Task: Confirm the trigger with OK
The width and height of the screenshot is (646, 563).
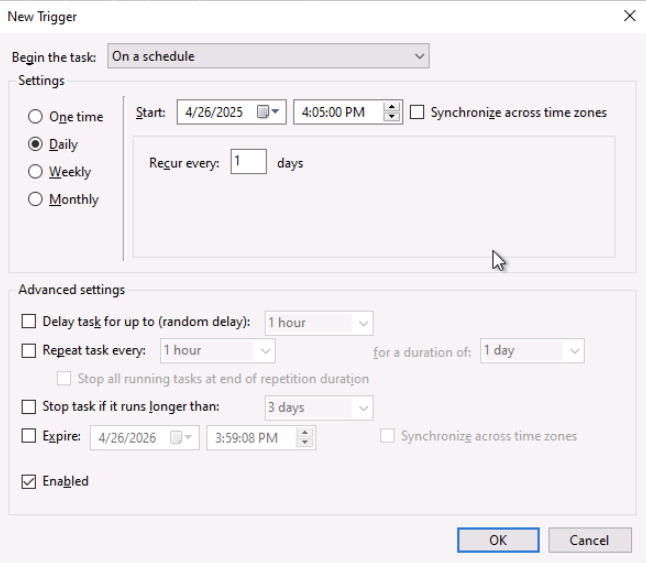Action: pyautogui.click(x=498, y=540)
